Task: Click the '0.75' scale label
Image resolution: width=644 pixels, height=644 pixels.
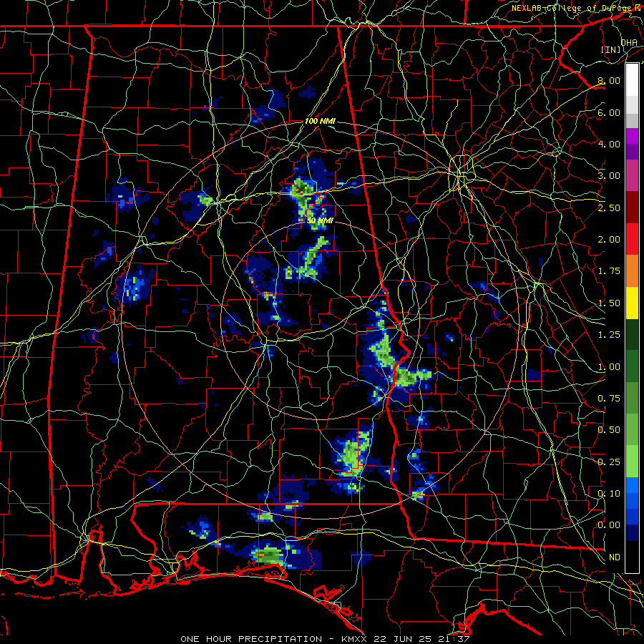Action: (x=609, y=399)
